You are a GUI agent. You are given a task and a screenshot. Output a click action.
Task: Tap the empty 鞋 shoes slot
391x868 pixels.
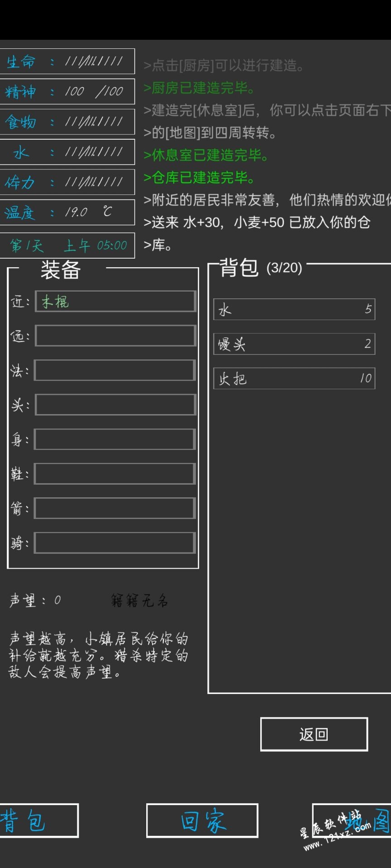click(115, 474)
